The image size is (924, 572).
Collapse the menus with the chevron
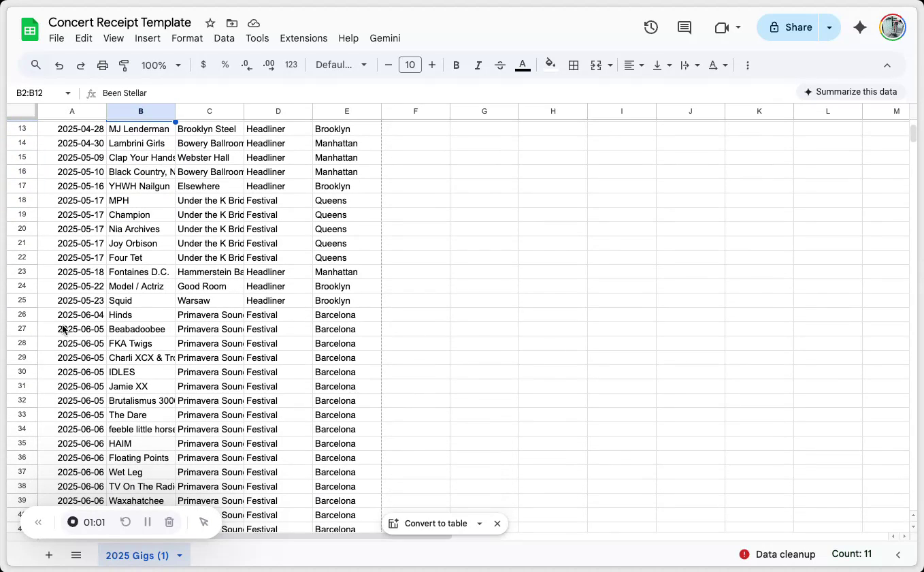coord(887,65)
